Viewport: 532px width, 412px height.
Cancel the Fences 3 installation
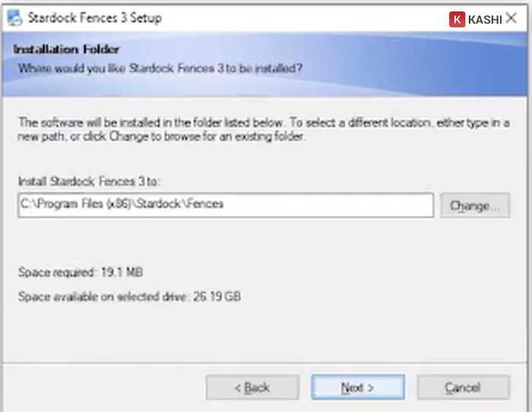click(462, 388)
